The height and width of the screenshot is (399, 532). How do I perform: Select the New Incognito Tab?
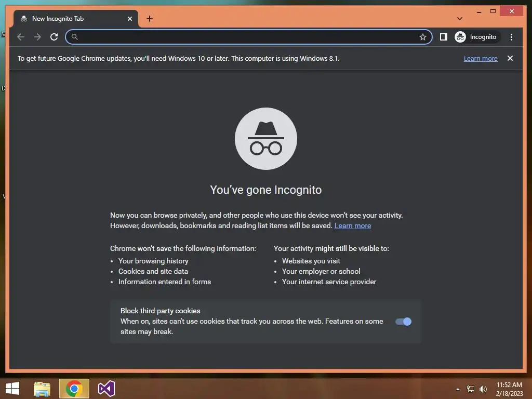point(76,19)
